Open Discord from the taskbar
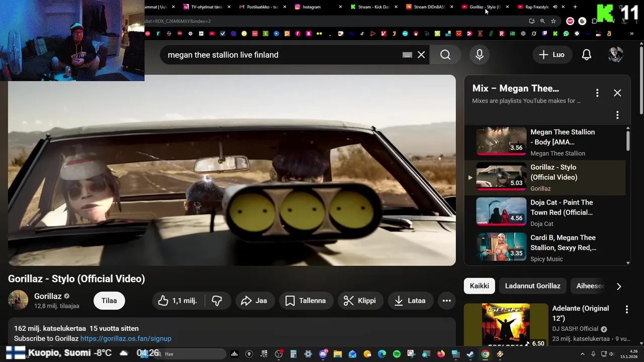The width and height of the screenshot is (644, 362). [x=323, y=354]
